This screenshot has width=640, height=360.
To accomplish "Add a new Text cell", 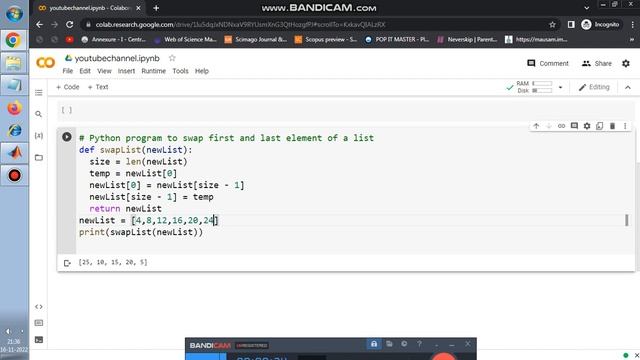I will [x=98, y=87].
